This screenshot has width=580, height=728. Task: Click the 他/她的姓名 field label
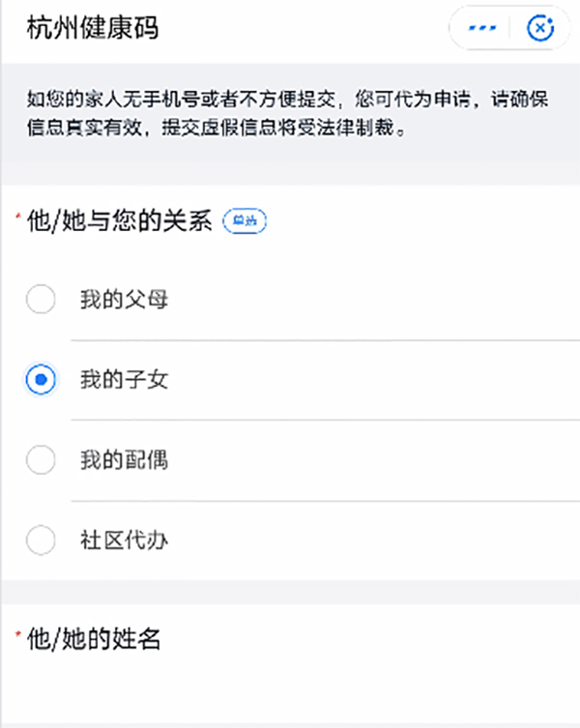coord(94,639)
